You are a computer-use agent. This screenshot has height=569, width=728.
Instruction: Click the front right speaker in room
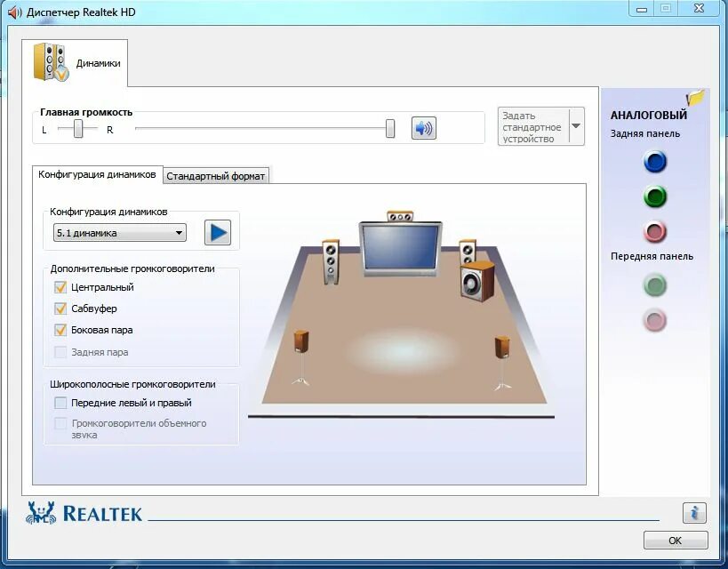468,252
